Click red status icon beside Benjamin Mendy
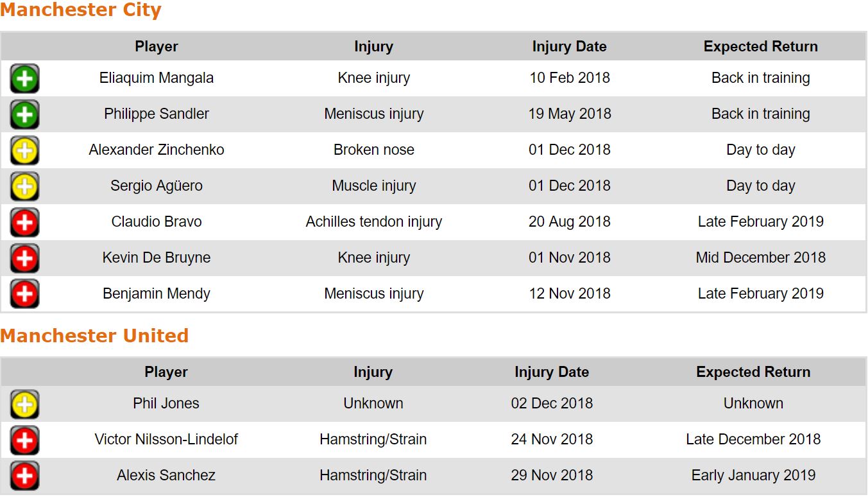 tap(24, 294)
